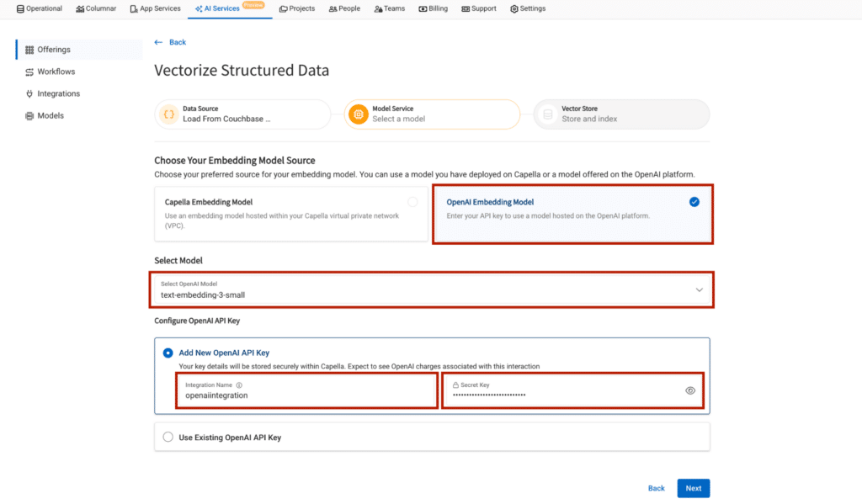Viewport: 862px width, 504px height.
Task: Click the back arrow icon at top
Action: pos(158,42)
